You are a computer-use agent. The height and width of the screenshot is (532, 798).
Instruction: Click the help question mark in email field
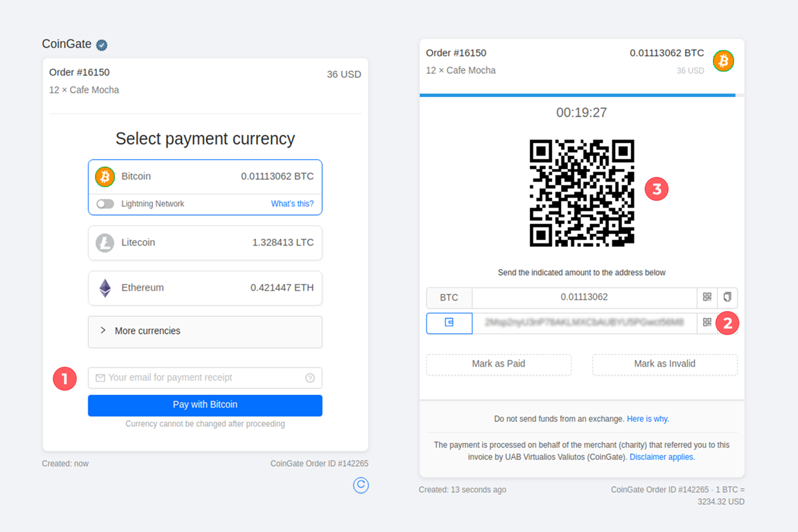pos(310,378)
